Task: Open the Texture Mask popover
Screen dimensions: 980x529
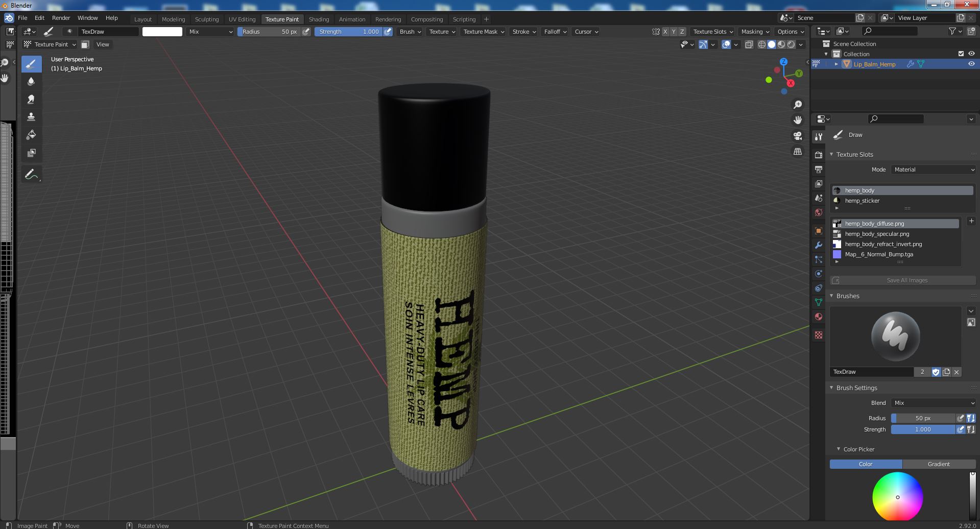Action: coord(484,32)
